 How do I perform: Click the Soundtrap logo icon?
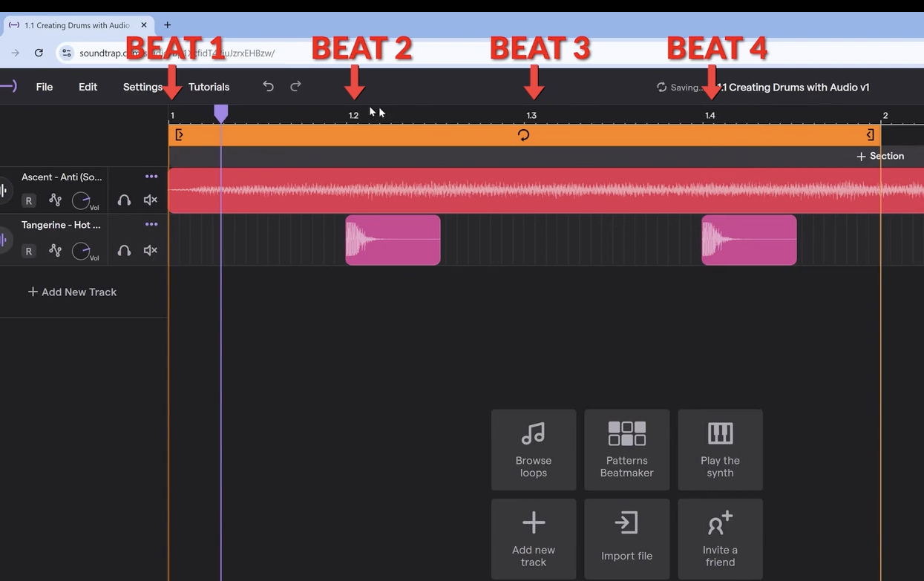(7, 86)
